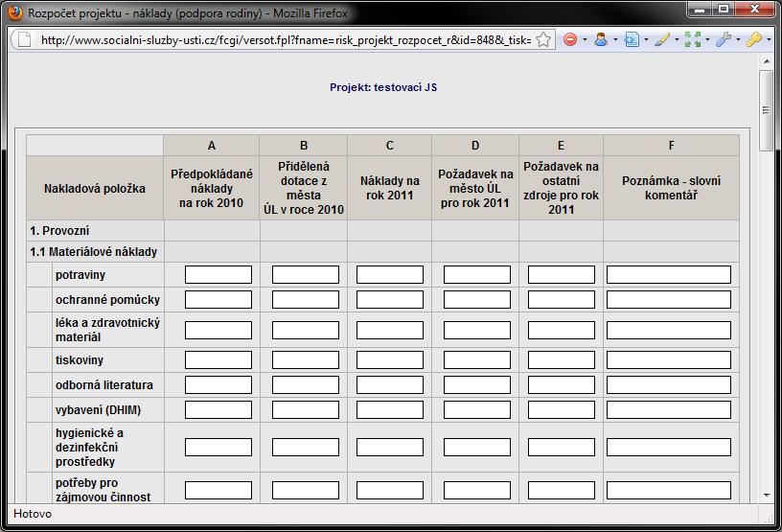Click the '1. Provozní' row label
The width and height of the screenshot is (782, 532).
(x=59, y=231)
